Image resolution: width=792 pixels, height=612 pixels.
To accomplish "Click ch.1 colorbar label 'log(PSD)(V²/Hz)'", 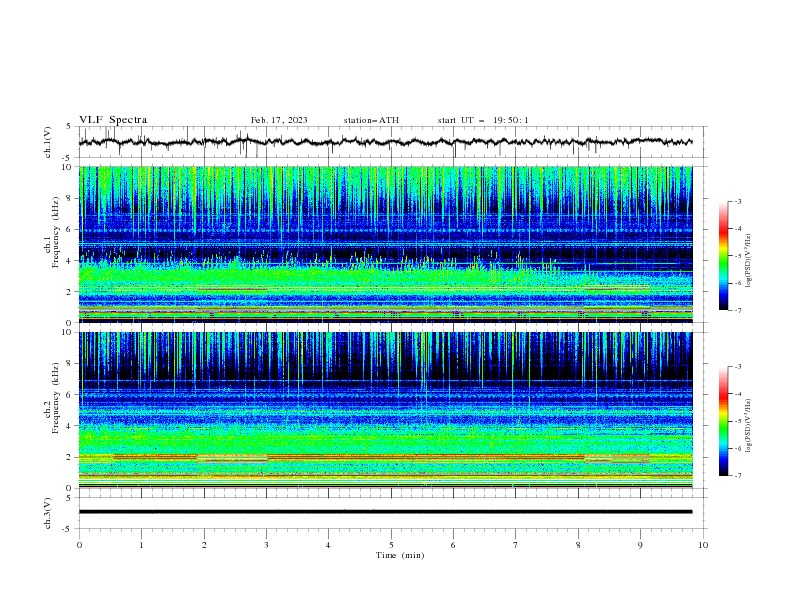I will [x=748, y=261].
